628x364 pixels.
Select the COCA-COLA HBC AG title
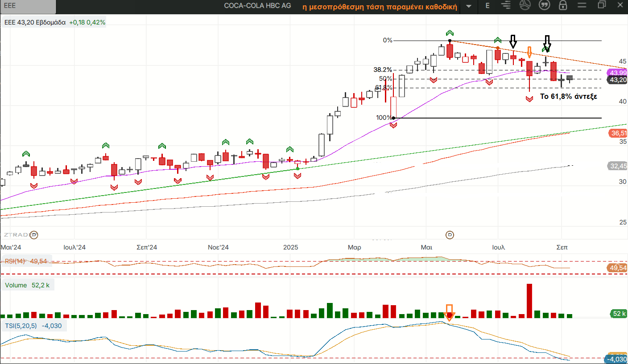point(257,6)
